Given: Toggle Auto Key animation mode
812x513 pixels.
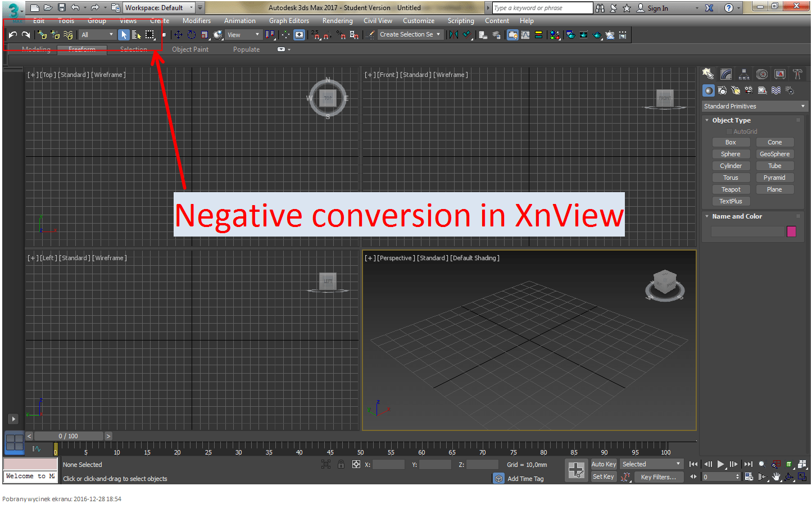Looking at the screenshot, I should pos(604,464).
